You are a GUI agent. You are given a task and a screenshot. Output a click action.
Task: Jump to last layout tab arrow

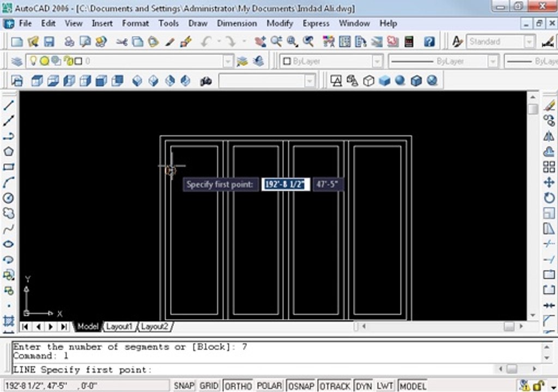click(64, 327)
